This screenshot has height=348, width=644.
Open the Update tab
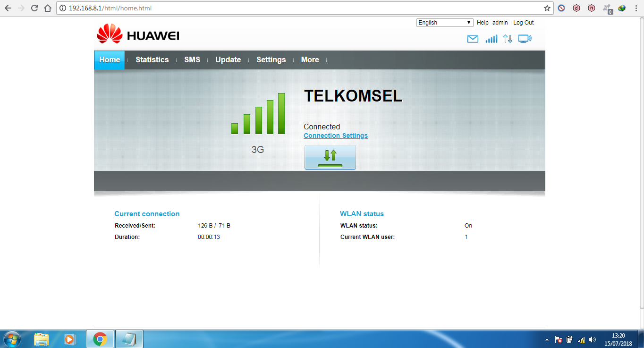(x=228, y=60)
